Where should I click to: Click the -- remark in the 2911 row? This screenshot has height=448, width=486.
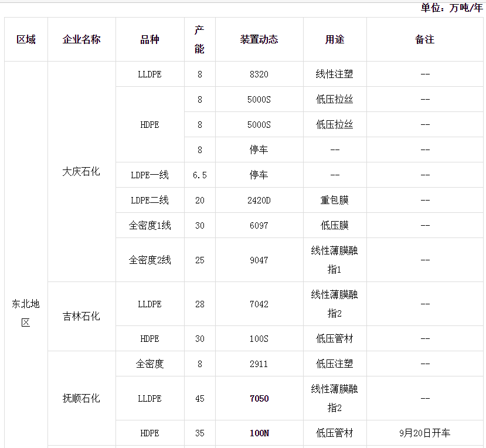pos(425,364)
